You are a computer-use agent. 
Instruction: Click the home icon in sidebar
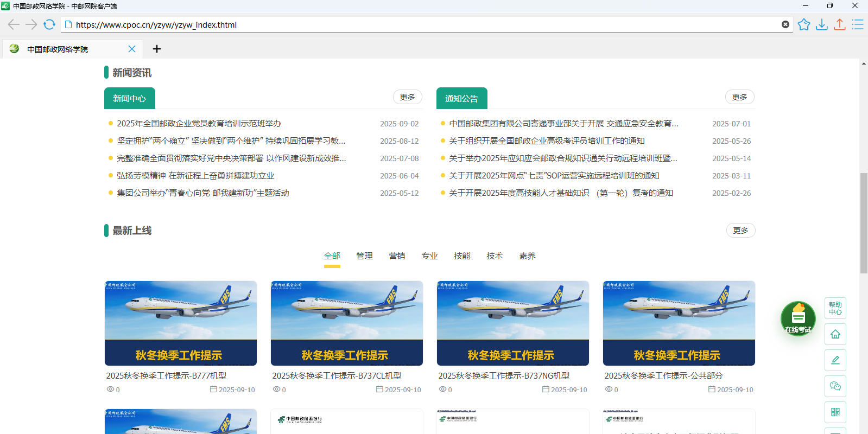click(x=835, y=334)
